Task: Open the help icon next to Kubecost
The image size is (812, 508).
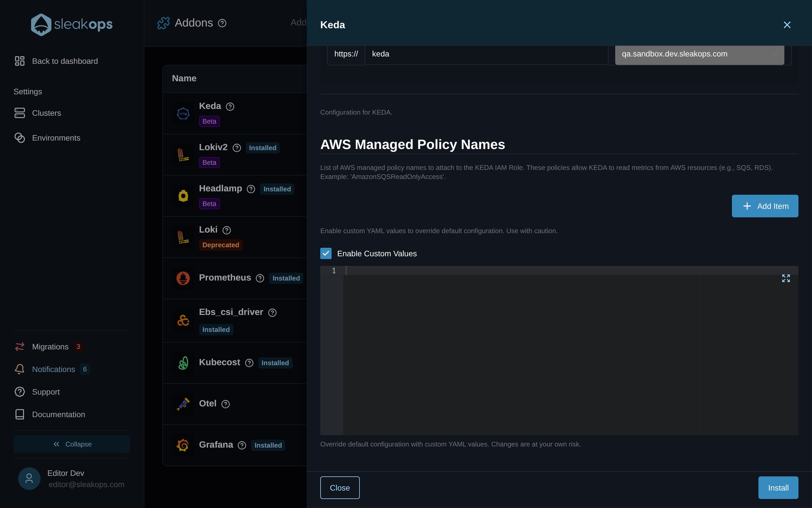Action: (x=249, y=363)
